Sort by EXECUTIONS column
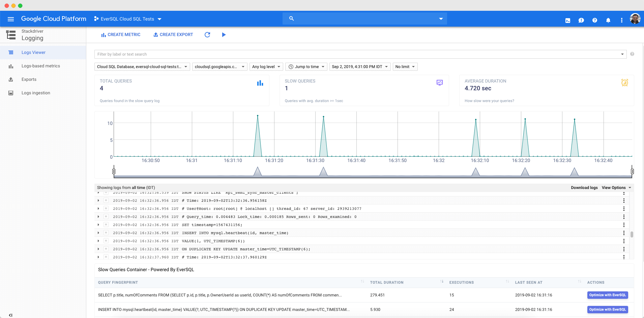Viewport: 644px width, 318px height. coord(507,282)
